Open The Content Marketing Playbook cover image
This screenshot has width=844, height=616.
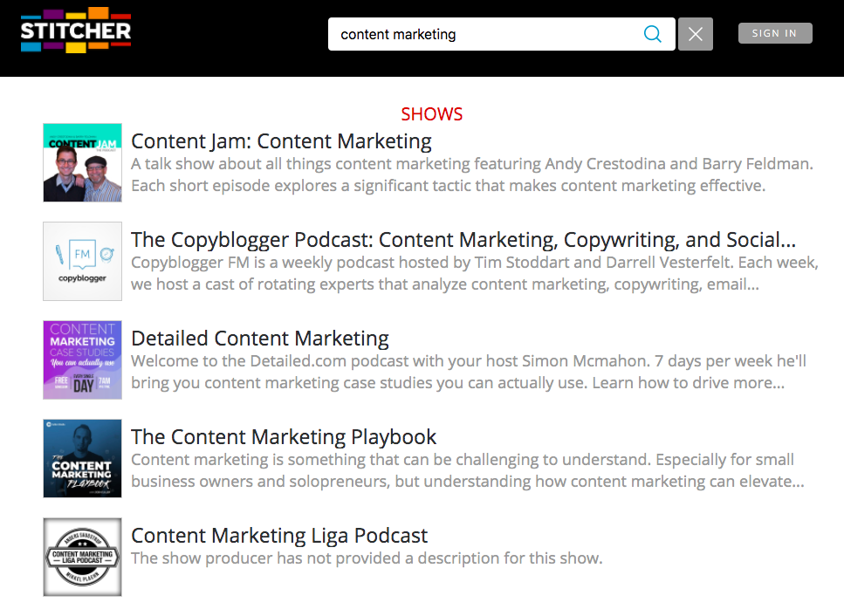[82, 458]
